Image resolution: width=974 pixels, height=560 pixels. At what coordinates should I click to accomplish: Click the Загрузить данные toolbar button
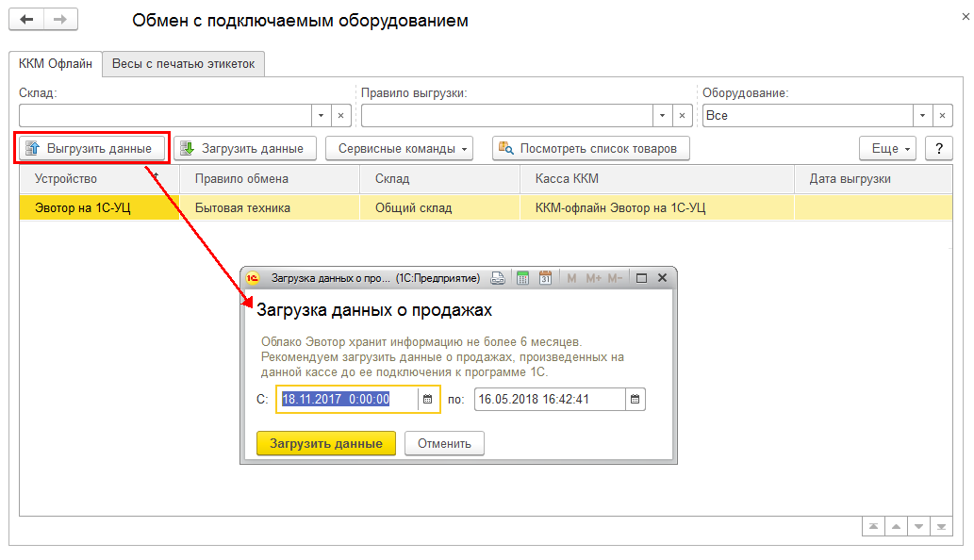245,148
